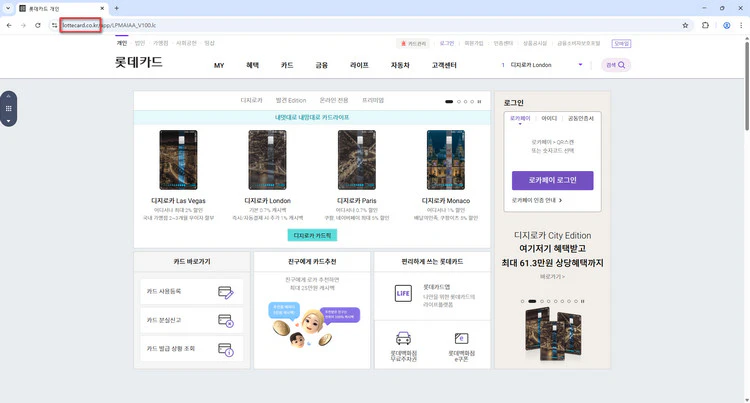Open the 바로가기 link under City Edition banner
Image resolution: width=750 pixels, height=403 pixels.
click(x=552, y=276)
